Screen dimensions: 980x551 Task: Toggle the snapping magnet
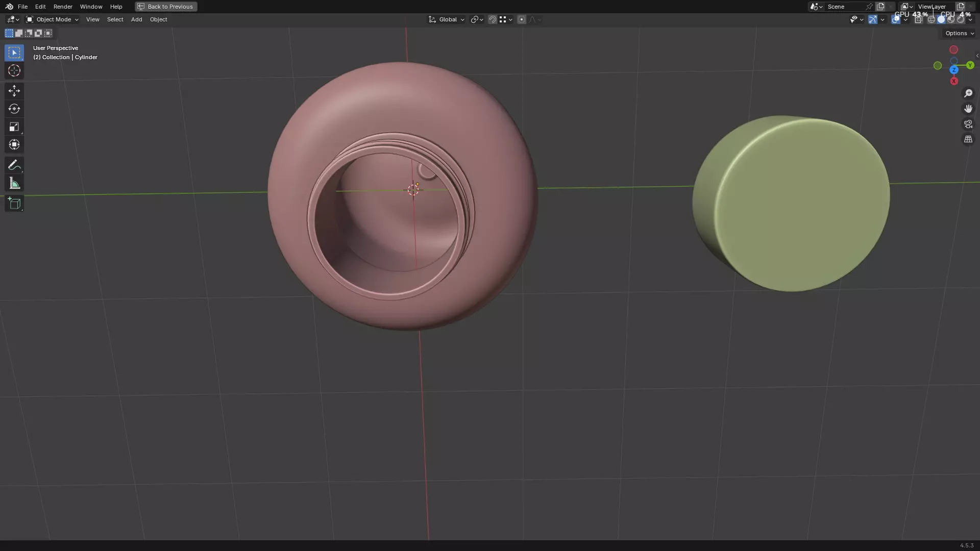[x=492, y=19]
